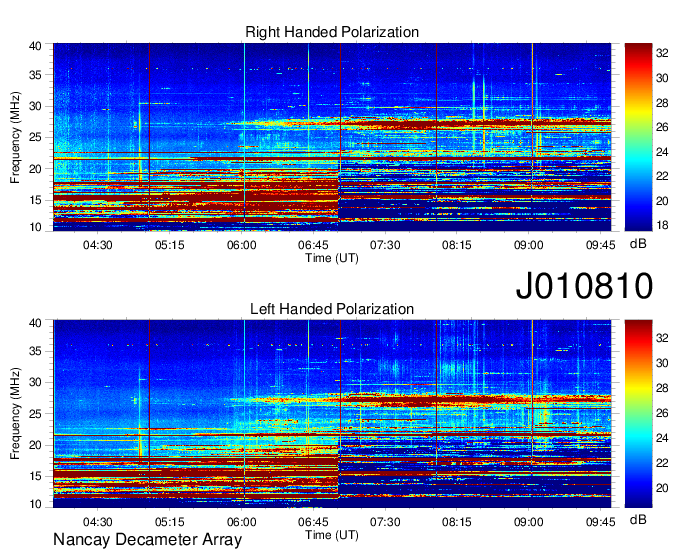Click 10 MHz tick on Right Handed plot
The height and width of the screenshot is (552, 680).
click(x=35, y=227)
